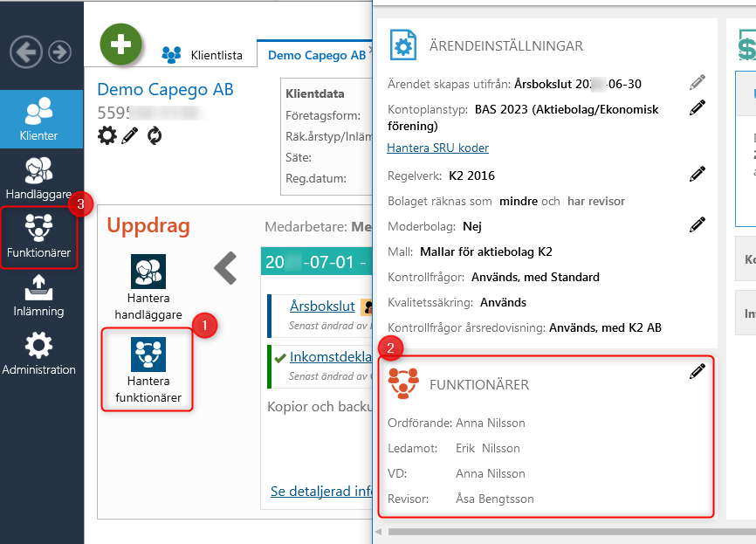Go back with the left arrow button
This screenshot has height=544, width=756.
pos(26,52)
